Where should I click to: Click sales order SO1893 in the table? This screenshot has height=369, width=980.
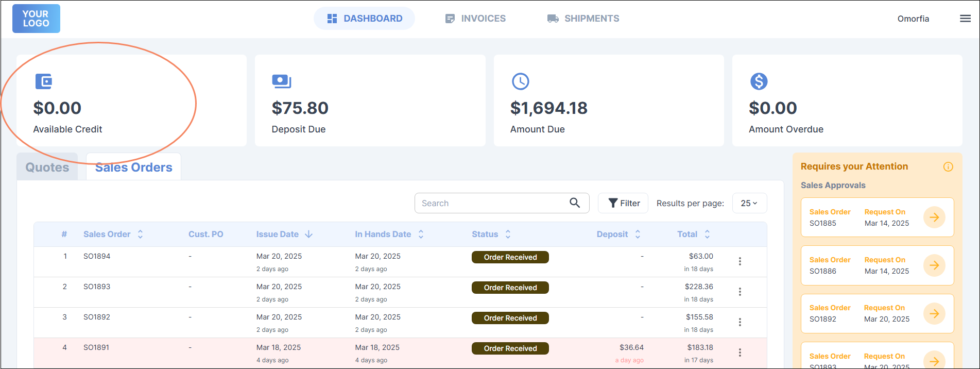[97, 287]
